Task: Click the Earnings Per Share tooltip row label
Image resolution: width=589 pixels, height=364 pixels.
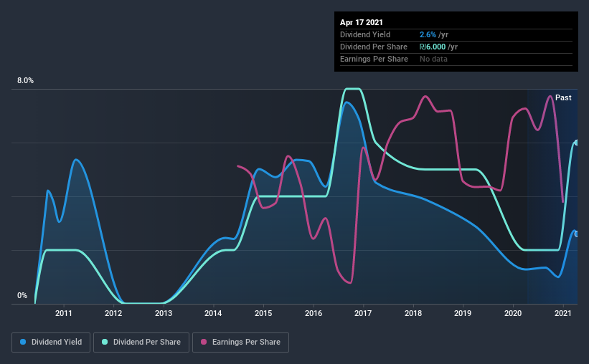Action: 374,59
